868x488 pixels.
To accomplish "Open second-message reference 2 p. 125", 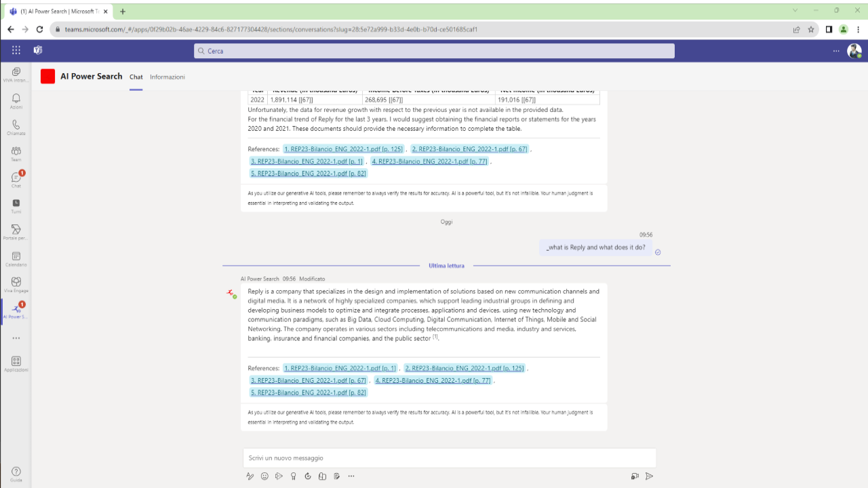I will (465, 368).
